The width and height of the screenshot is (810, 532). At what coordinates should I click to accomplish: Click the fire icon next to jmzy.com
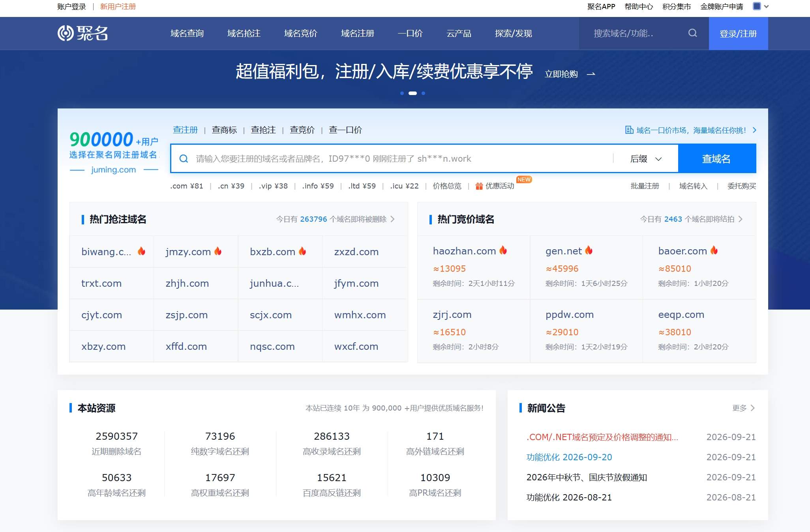(x=218, y=251)
